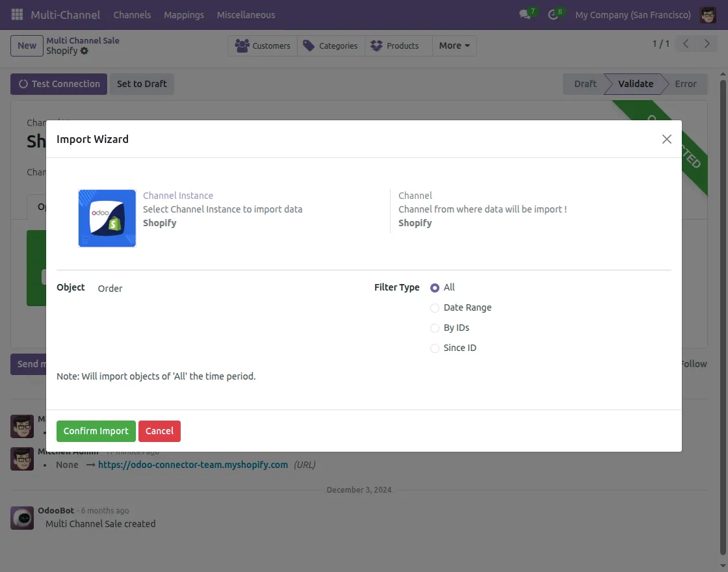Open the activities panel with 8 items

(553, 15)
